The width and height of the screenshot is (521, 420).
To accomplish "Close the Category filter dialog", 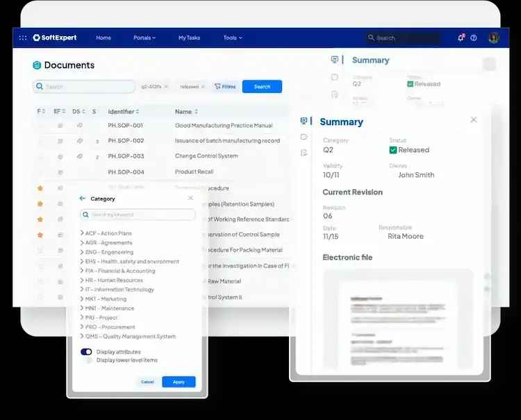I will click(190, 198).
